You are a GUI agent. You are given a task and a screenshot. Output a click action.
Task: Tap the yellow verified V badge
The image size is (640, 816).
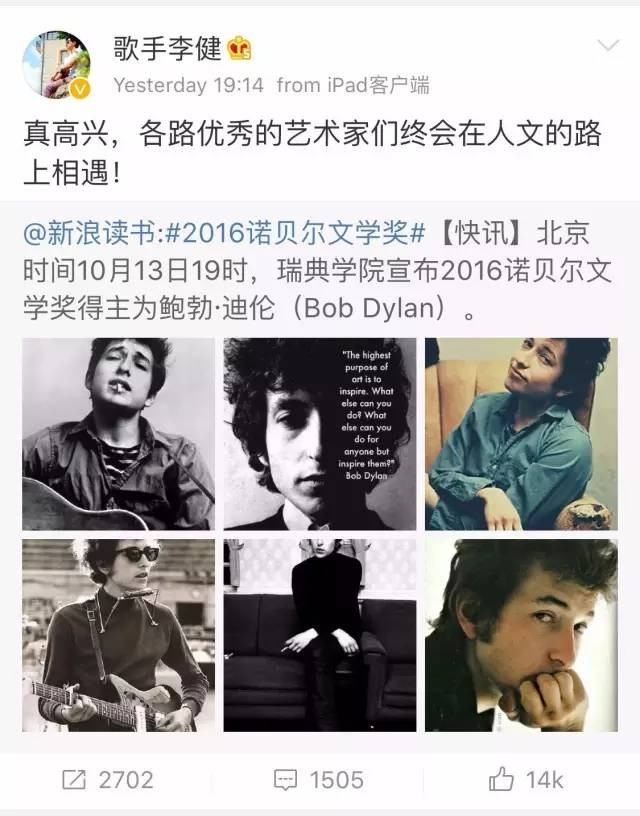click(x=79, y=89)
